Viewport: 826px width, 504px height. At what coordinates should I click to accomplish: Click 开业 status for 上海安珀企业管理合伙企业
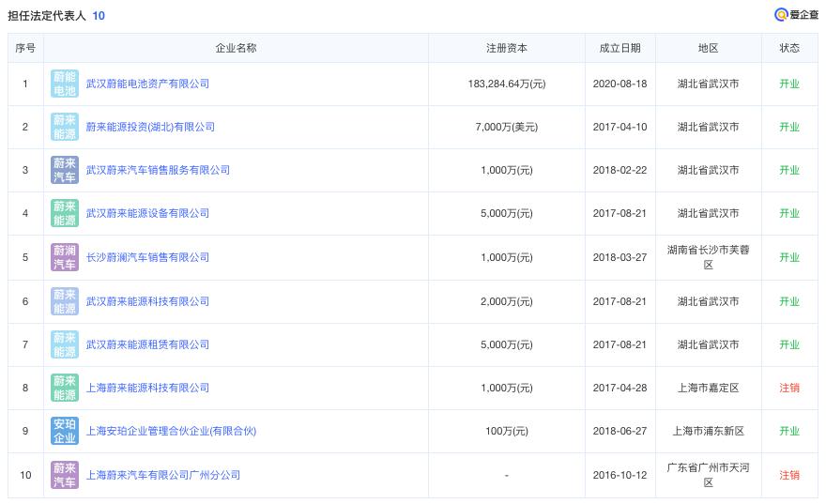[789, 431]
